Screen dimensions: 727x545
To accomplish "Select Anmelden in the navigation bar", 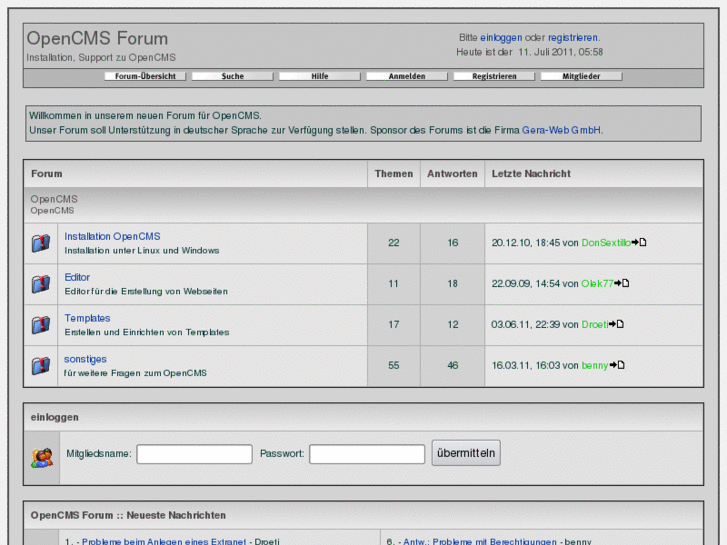I will (x=407, y=76).
